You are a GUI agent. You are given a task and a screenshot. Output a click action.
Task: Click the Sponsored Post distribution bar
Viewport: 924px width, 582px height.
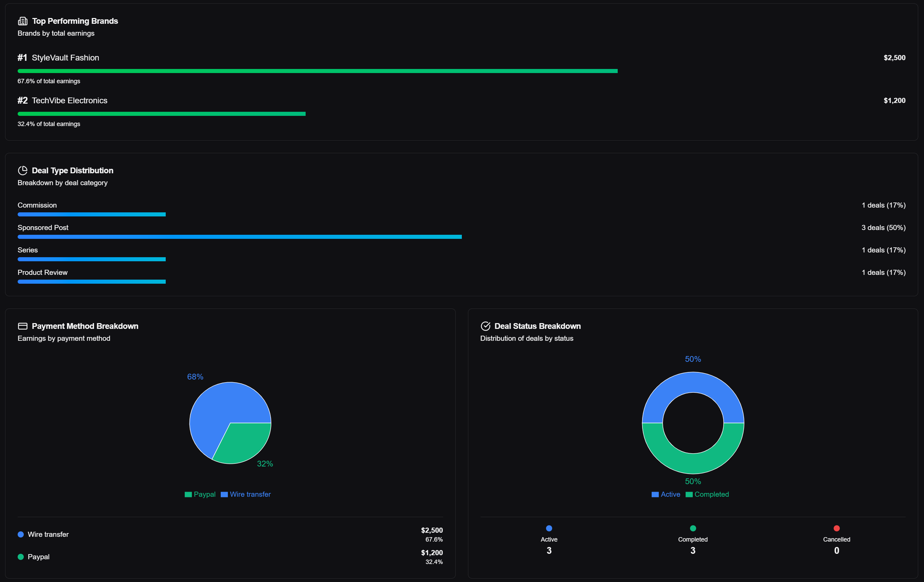coord(239,237)
